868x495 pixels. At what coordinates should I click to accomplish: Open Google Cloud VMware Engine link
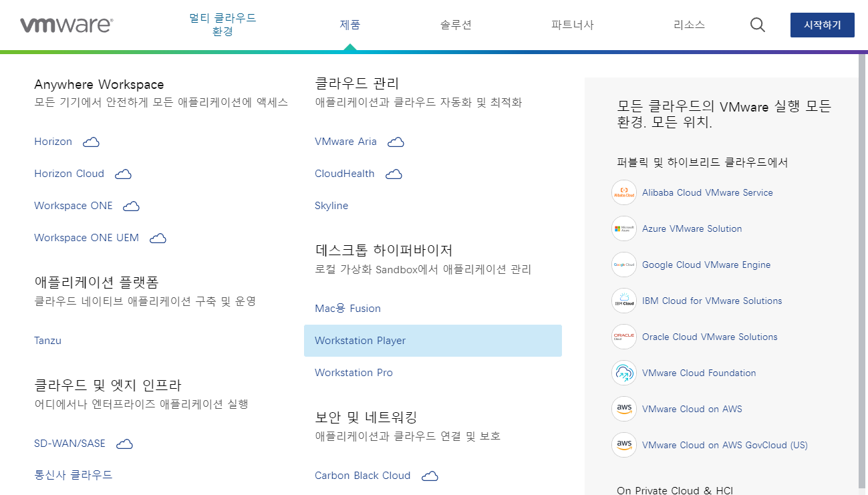point(706,265)
